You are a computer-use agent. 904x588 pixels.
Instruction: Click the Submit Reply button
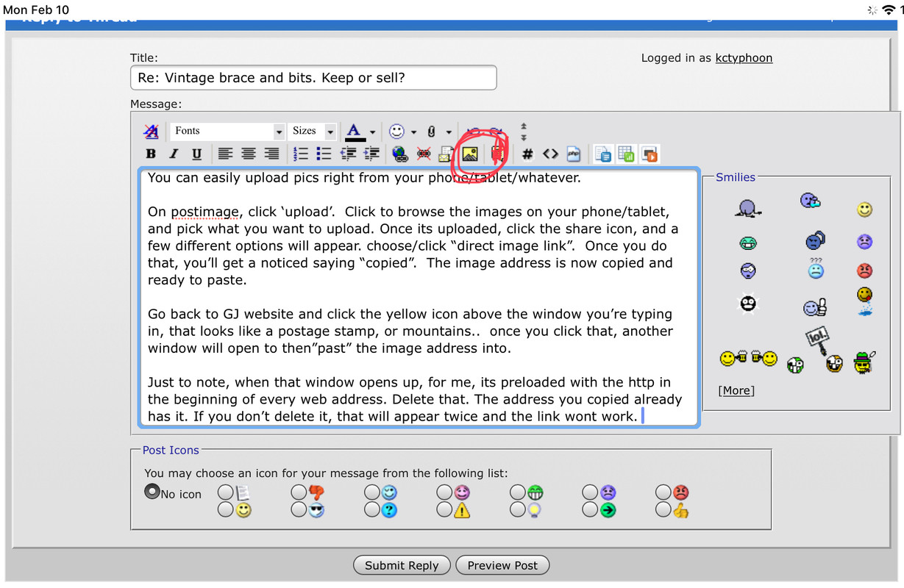(x=402, y=565)
